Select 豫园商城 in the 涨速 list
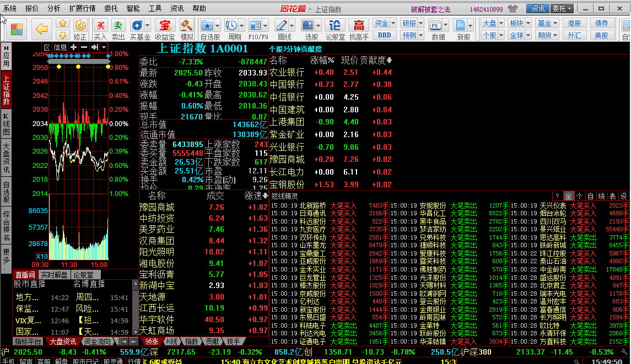The height and width of the screenshot is (364, 631). click(x=157, y=208)
